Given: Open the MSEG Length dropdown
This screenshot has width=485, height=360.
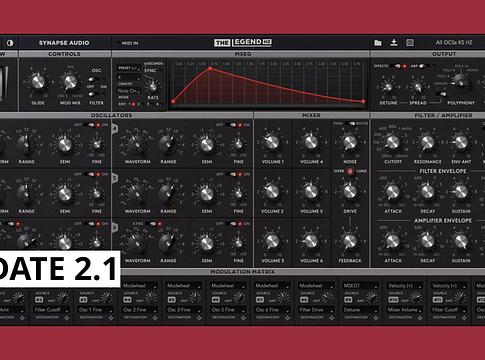Looking at the screenshot, I should [x=129, y=77].
